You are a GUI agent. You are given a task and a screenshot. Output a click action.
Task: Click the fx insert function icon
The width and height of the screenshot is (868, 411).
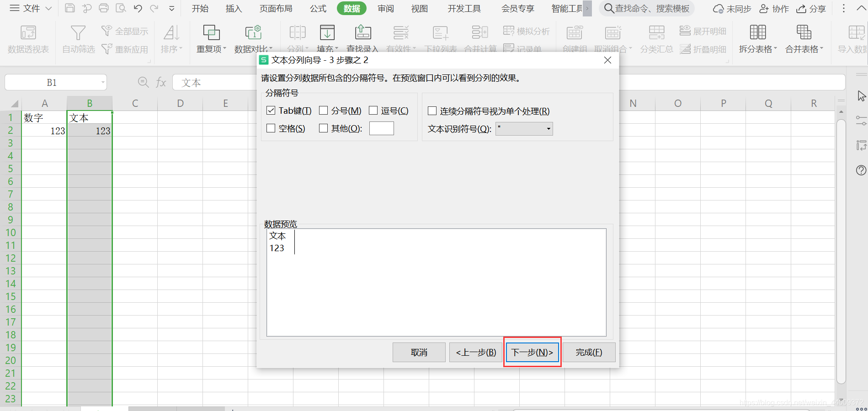point(161,82)
